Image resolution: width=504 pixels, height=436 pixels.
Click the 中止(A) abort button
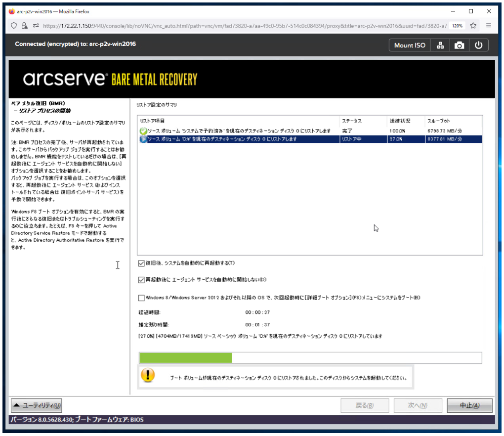click(x=469, y=405)
